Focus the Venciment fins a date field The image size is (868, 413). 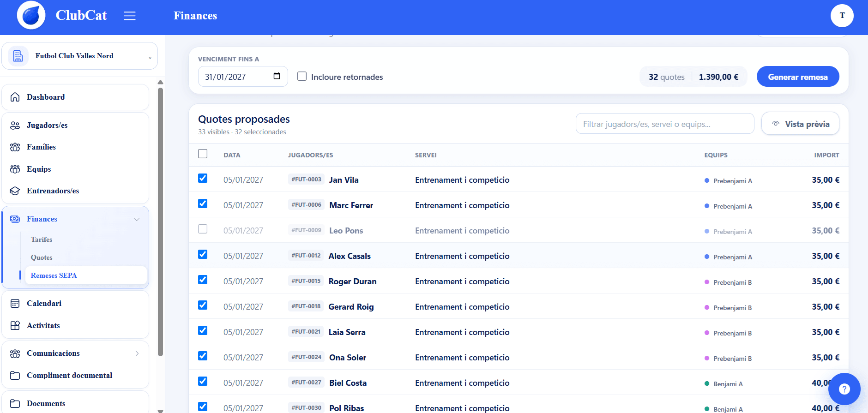click(243, 77)
